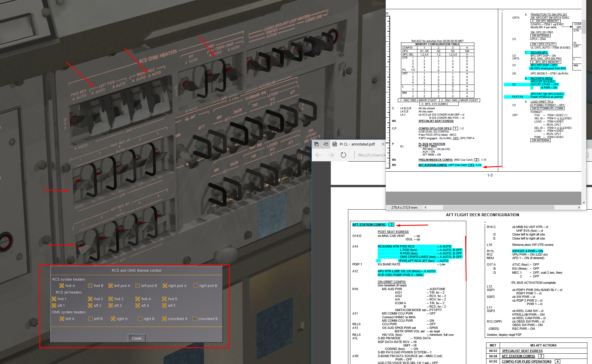
Task: Click the AFT STATION CONFIG heading link
Action: (x=369, y=225)
